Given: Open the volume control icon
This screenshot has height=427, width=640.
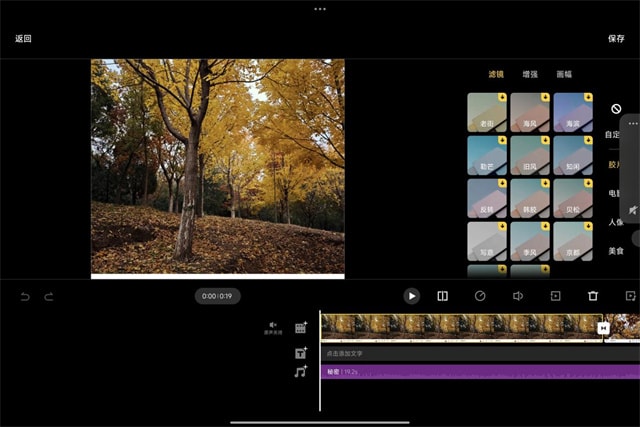Looking at the screenshot, I should click(518, 296).
